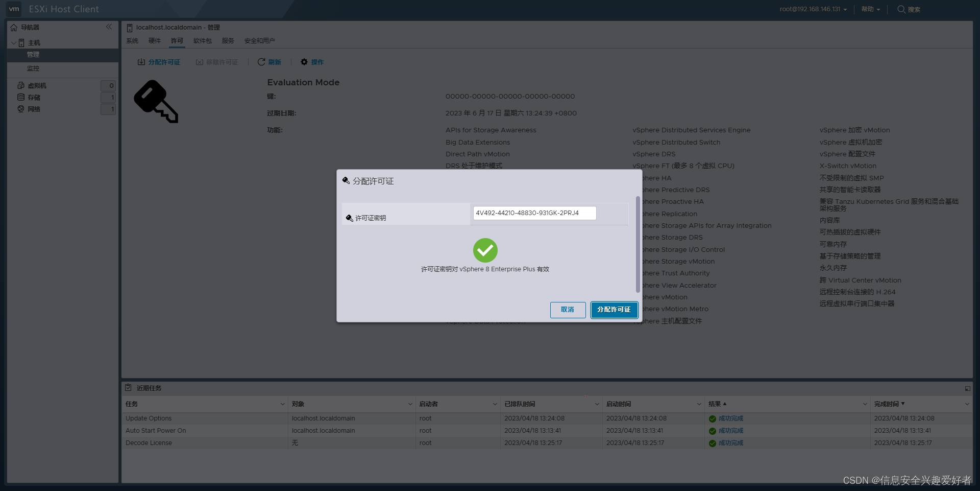Image resolution: width=980 pixels, height=491 pixels.
Task: Open the root@192.168.146.131 user dropdown
Action: pyautogui.click(x=813, y=9)
